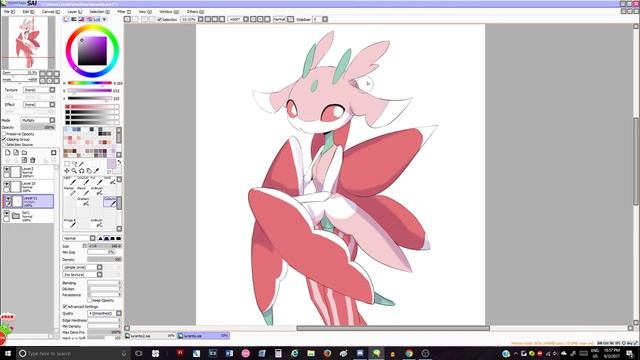Switch to the first document tab
This screenshot has width=640, height=360.
[x=150, y=336]
